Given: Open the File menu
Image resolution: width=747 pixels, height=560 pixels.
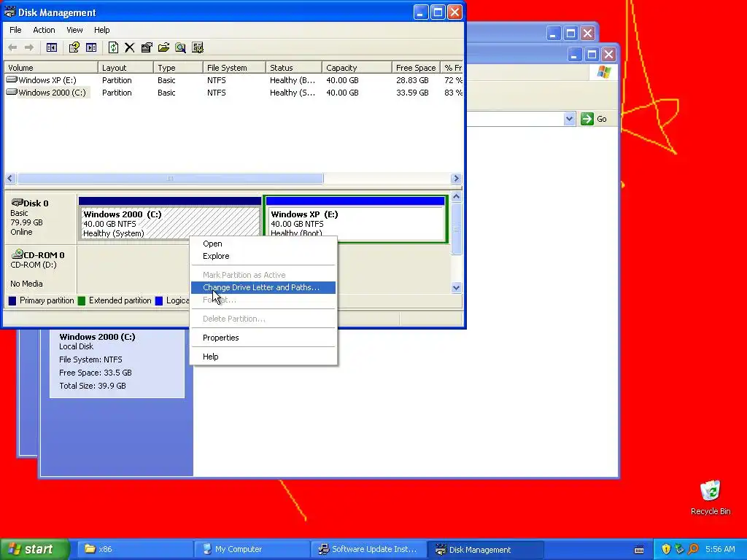Looking at the screenshot, I should pos(15,30).
